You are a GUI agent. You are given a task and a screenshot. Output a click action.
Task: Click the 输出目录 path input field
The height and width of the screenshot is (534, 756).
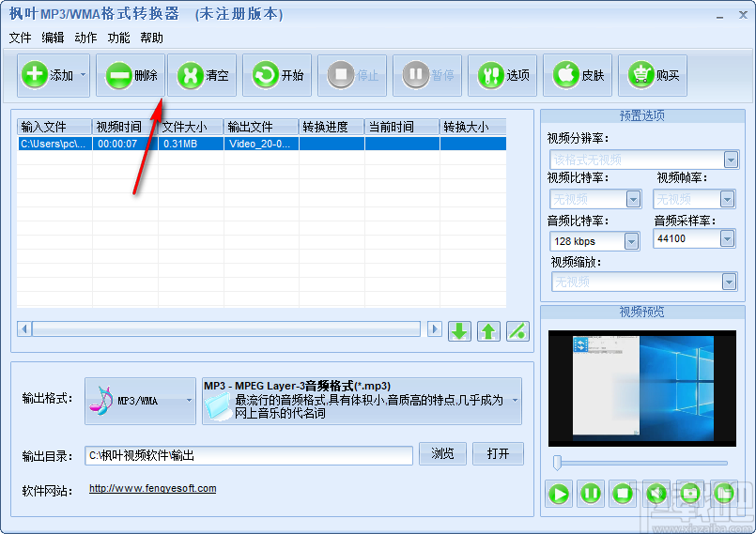click(x=249, y=455)
